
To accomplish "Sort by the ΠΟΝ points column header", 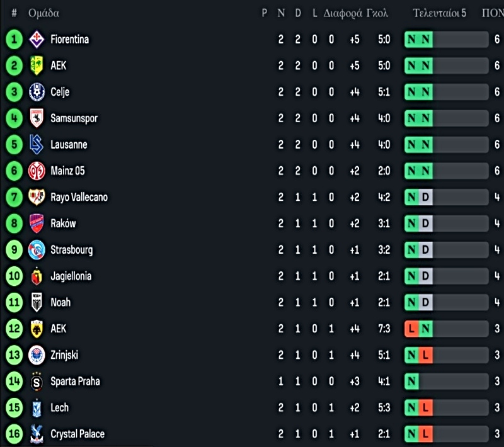I will [x=493, y=13].
